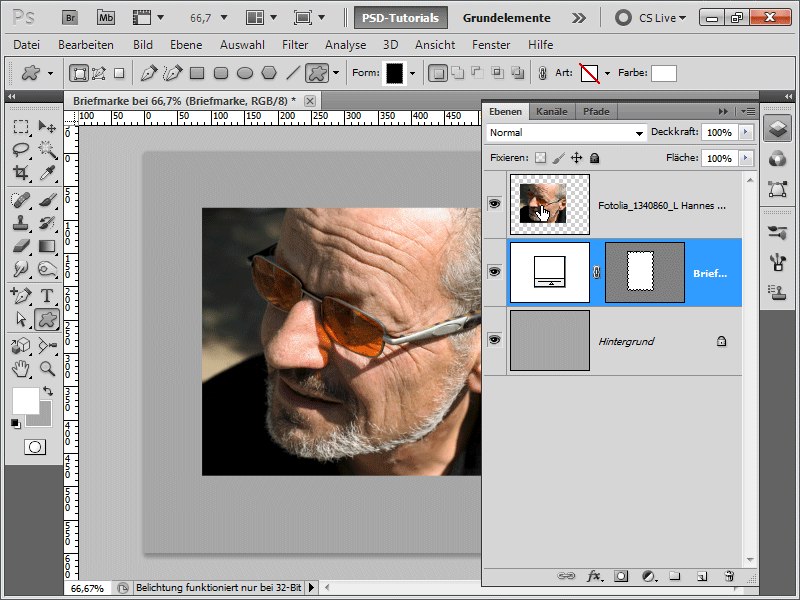Select the Brush tool
The height and width of the screenshot is (600, 800).
[47, 200]
